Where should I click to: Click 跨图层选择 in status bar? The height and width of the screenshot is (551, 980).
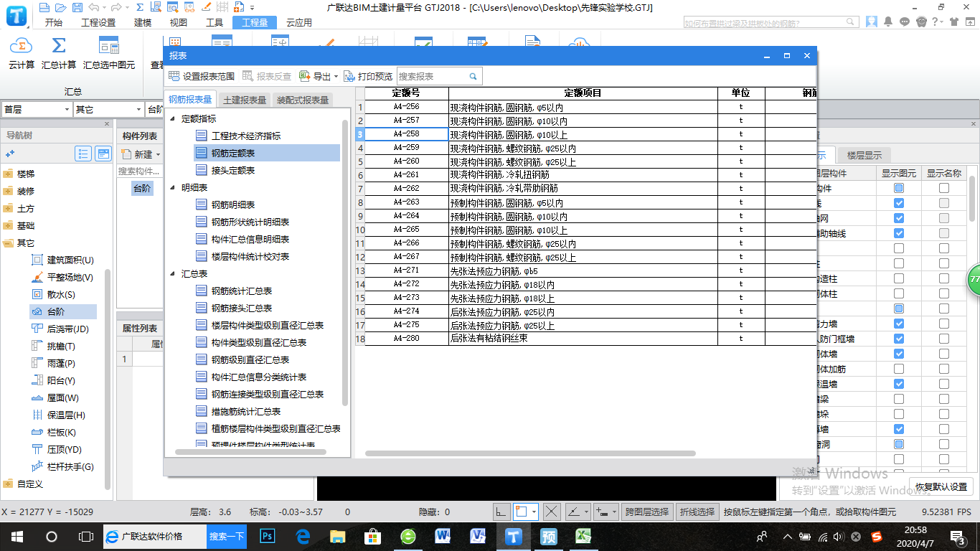click(647, 512)
